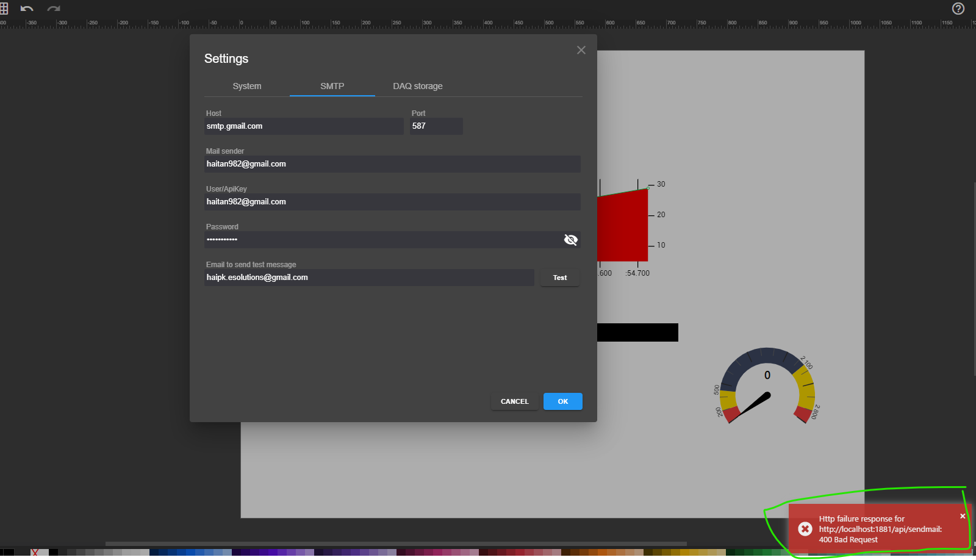The height and width of the screenshot is (560, 976).
Task: Click the horizontal scrollbar below the canvas
Action: [x=396, y=544]
